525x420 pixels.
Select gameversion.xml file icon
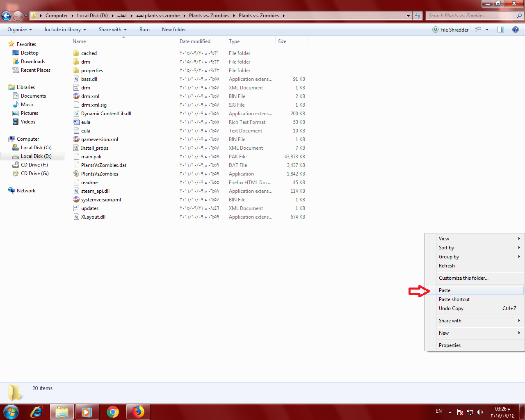pos(76,139)
